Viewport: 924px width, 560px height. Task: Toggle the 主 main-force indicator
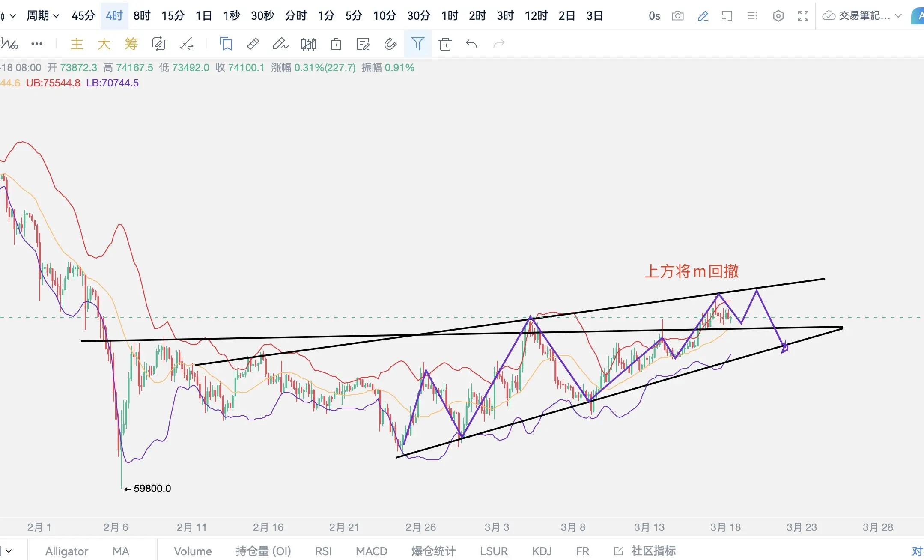[77, 44]
